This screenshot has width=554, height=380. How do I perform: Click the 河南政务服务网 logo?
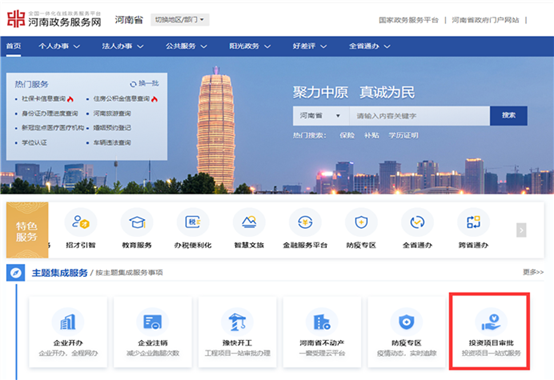[x=54, y=19]
